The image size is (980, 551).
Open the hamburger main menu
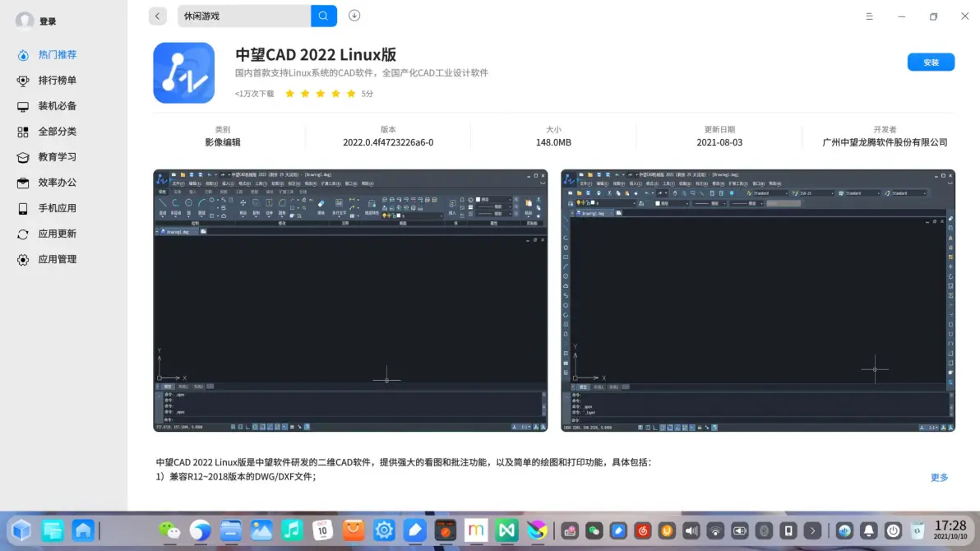pyautogui.click(x=869, y=16)
